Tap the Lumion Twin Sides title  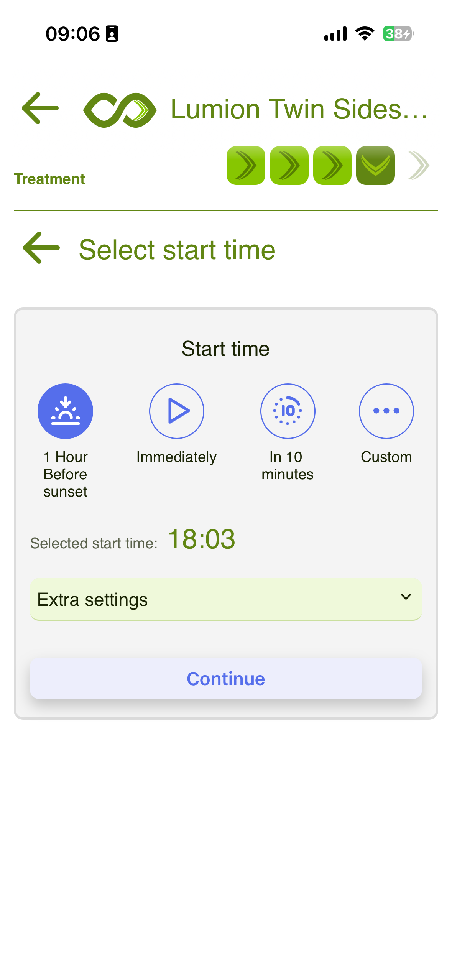(299, 109)
